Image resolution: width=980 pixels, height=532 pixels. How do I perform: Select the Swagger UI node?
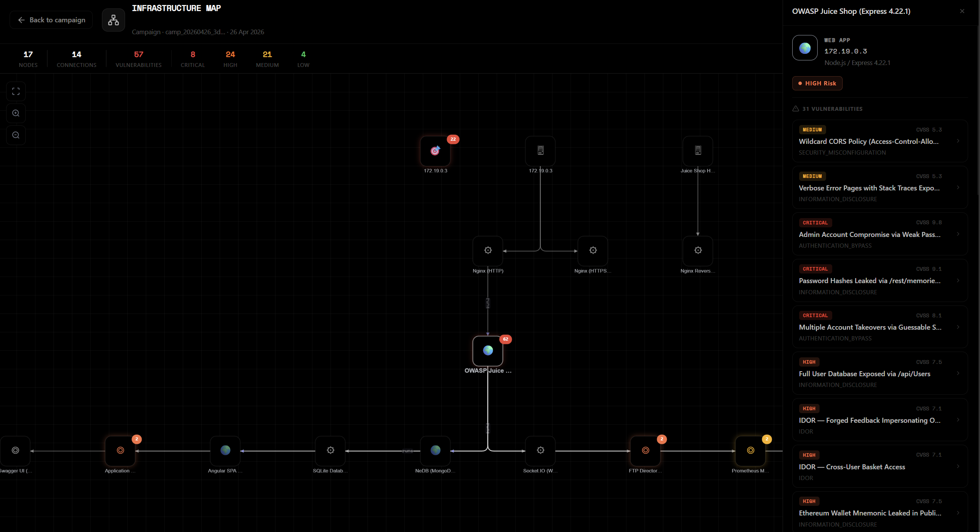[x=15, y=451]
